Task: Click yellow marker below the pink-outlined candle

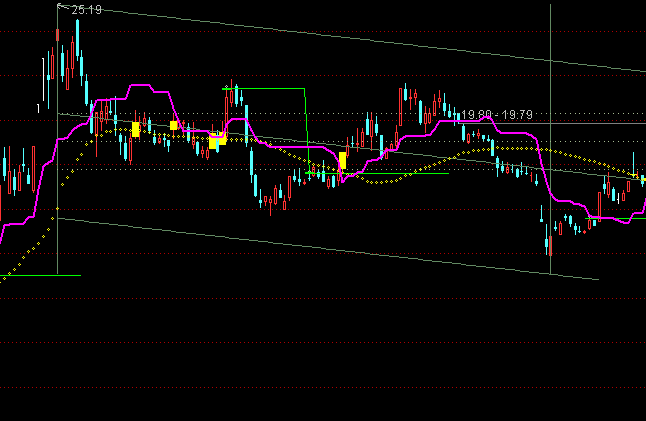Action: coord(213,144)
